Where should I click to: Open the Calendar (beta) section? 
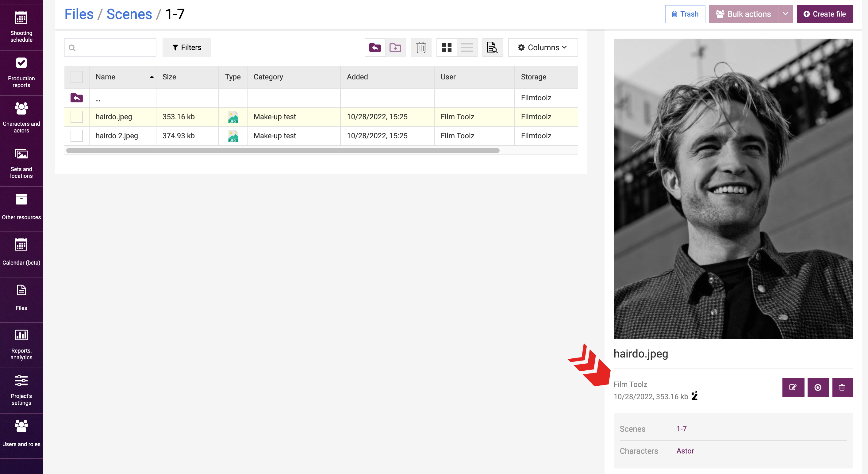21,254
